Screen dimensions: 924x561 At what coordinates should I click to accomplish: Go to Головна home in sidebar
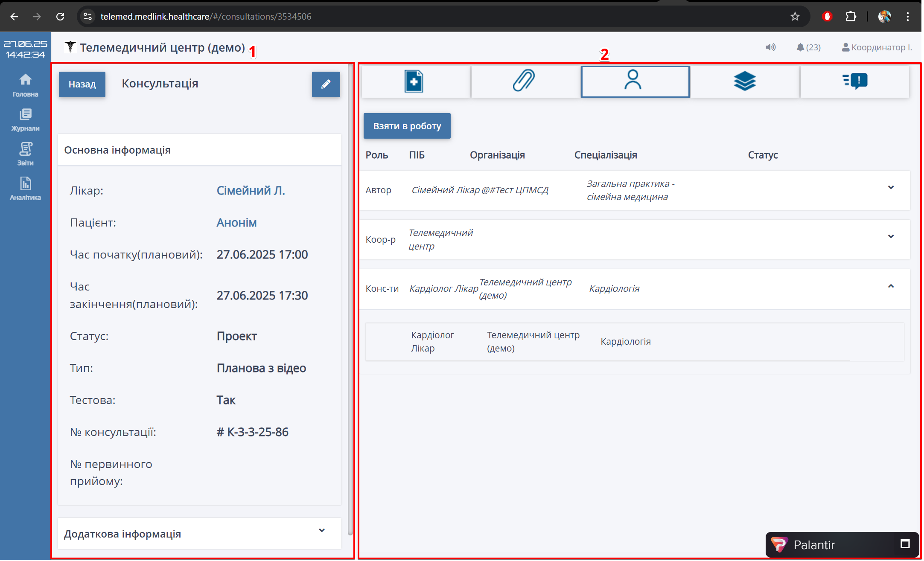point(25,85)
